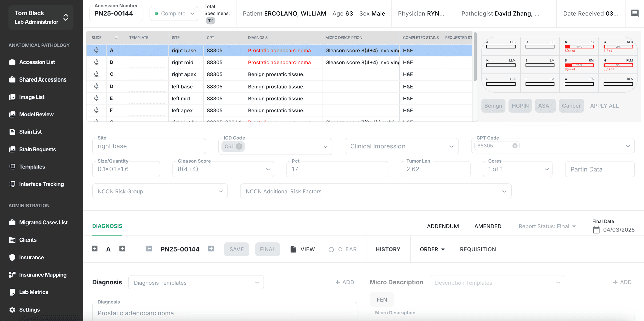Toggle the Cancer classification button

point(571,106)
